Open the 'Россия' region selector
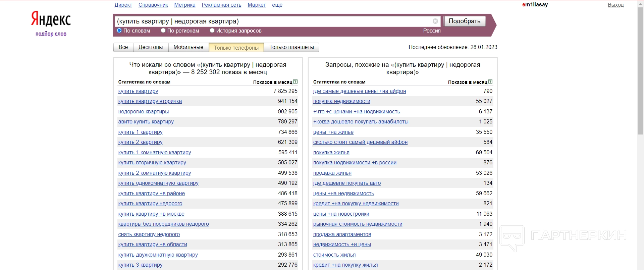This screenshot has width=644, height=270. pyautogui.click(x=432, y=31)
